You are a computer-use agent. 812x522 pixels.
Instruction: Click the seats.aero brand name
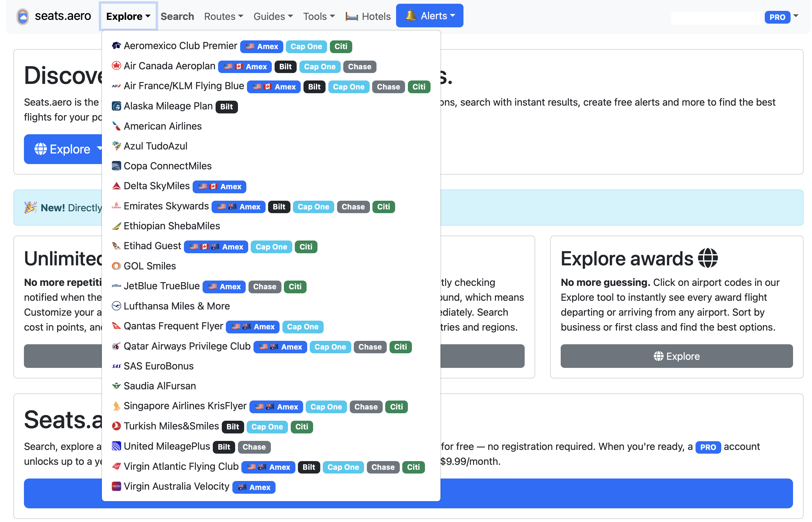[x=63, y=16]
